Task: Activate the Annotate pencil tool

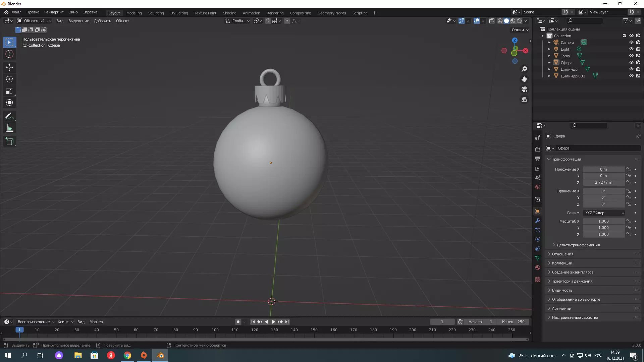Action: coord(9,116)
